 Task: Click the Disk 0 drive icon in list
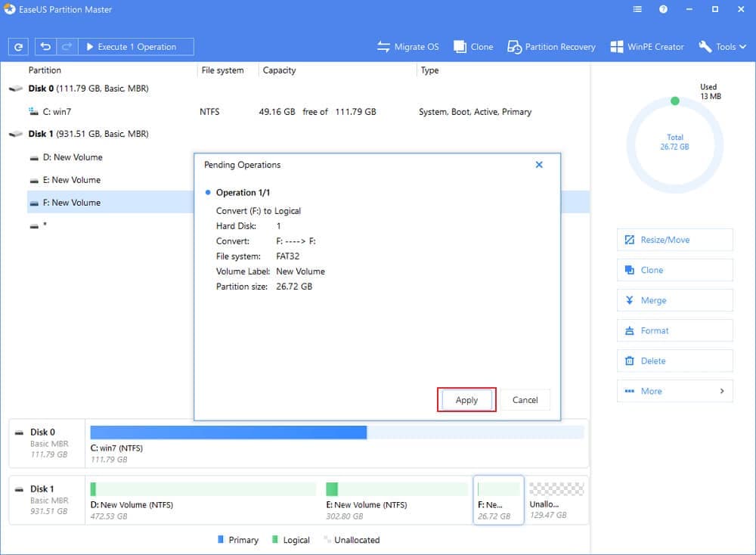point(16,88)
